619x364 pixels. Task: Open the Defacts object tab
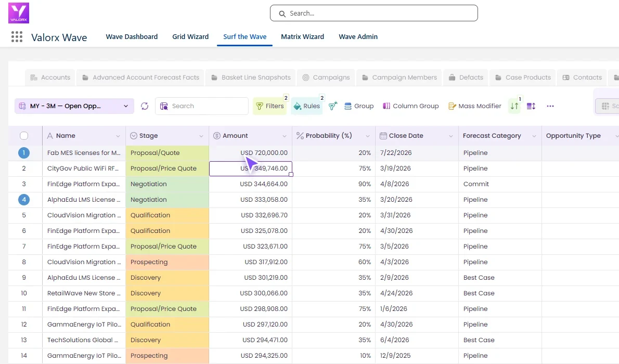(x=466, y=77)
